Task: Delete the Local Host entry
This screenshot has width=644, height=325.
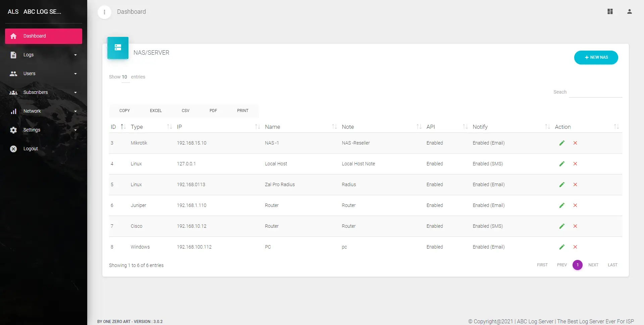Action: click(575, 164)
